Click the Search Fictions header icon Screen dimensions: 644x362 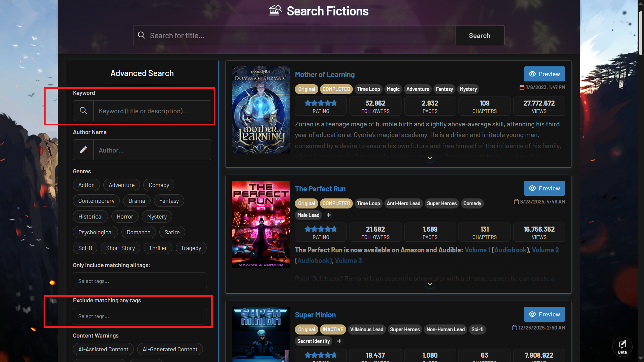(275, 11)
